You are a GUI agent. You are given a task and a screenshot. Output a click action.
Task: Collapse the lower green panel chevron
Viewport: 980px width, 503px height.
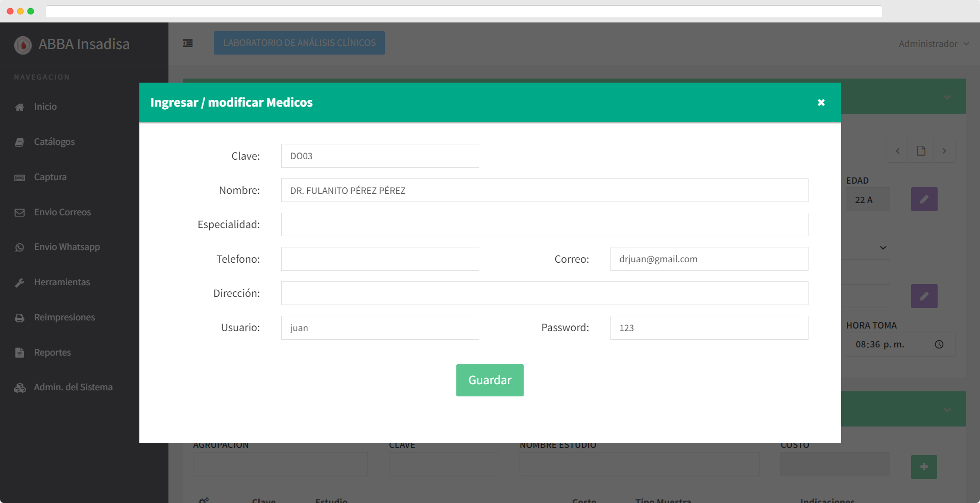coord(947,410)
